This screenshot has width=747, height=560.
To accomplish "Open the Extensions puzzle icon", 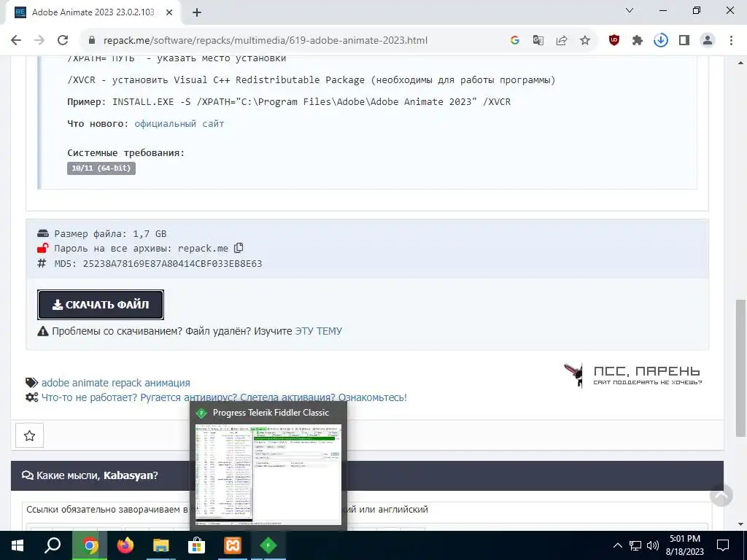I will pos(638,41).
